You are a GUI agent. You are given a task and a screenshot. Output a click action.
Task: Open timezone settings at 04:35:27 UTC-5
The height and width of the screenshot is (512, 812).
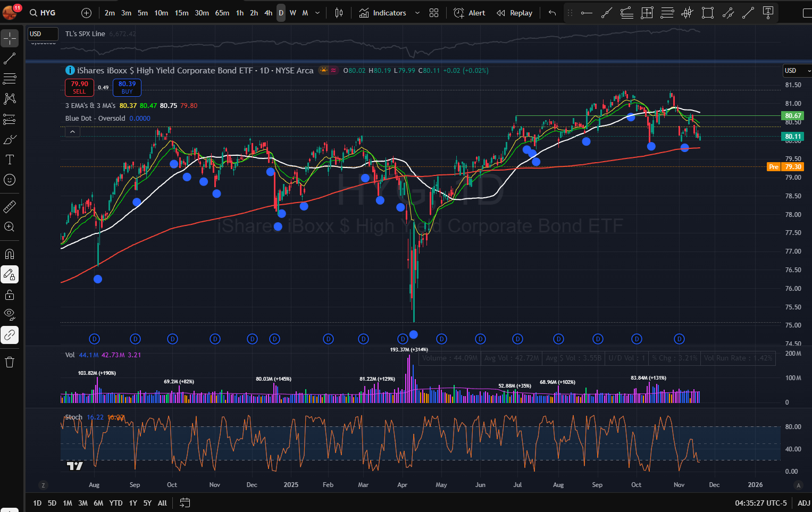(761, 503)
